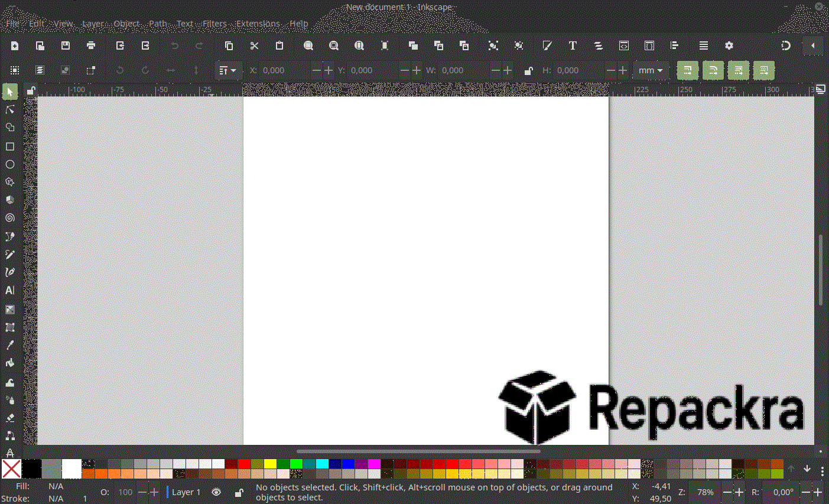Open Inkscape preferences gear icon
829x504 pixels.
click(x=729, y=45)
